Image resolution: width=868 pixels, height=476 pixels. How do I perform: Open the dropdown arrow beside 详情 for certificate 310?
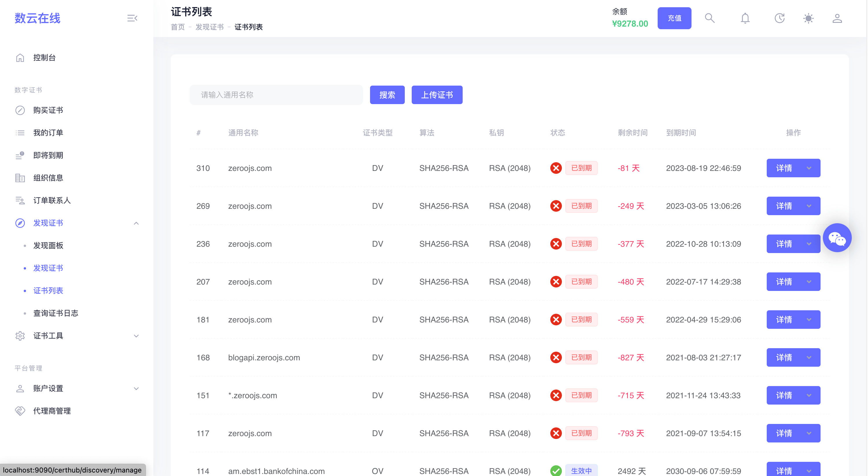click(x=809, y=168)
